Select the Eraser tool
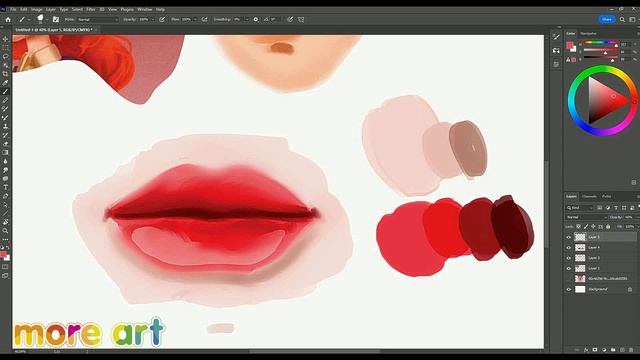 (5, 144)
